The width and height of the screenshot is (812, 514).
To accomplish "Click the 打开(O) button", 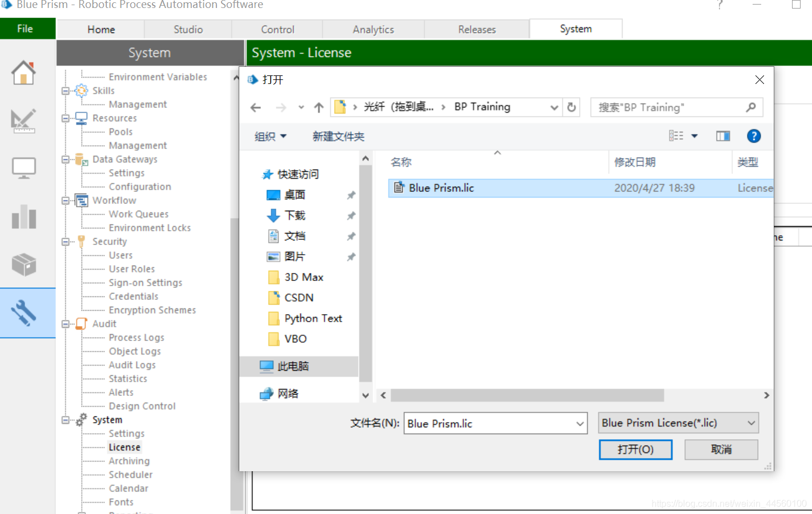I will pyautogui.click(x=636, y=449).
